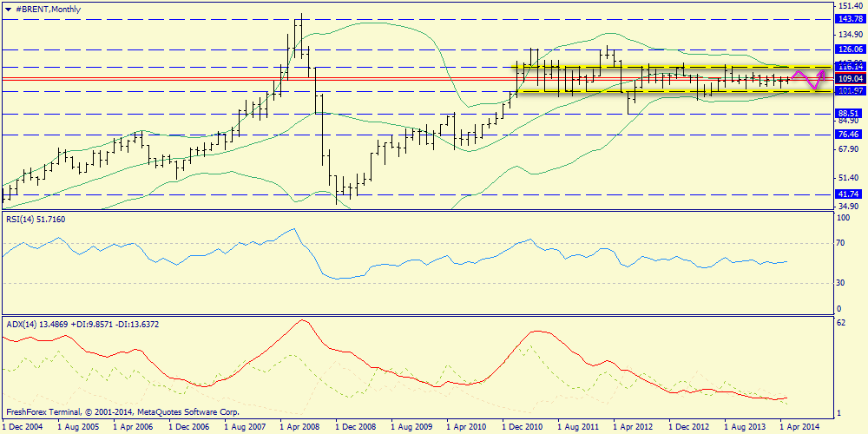
Task: Click the current price 109.04 label
Action: click(847, 78)
